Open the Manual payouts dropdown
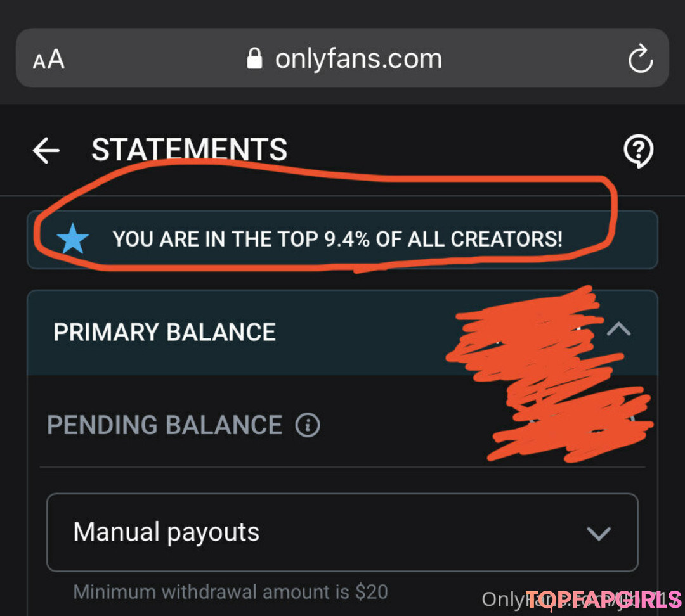Viewport: 685px width, 616px height. 341,532
